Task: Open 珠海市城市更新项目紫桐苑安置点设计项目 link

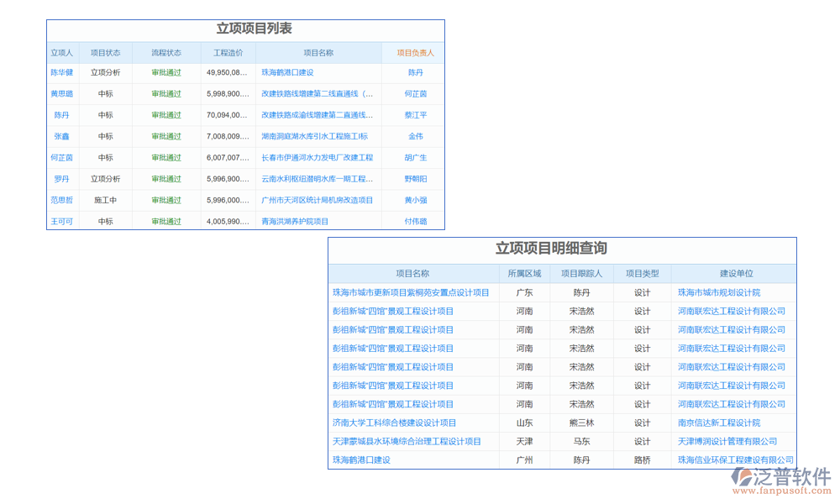Action: point(411,293)
